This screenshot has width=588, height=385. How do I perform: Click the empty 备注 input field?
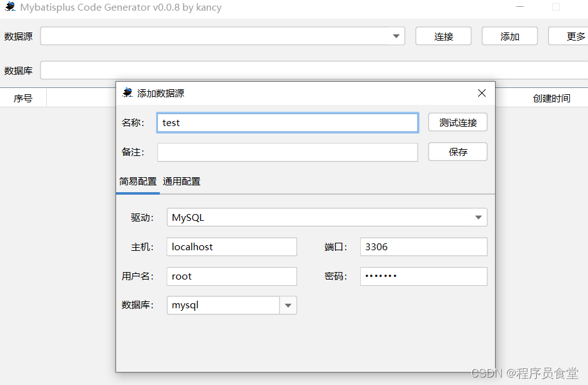pyautogui.click(x=288, y=152)
